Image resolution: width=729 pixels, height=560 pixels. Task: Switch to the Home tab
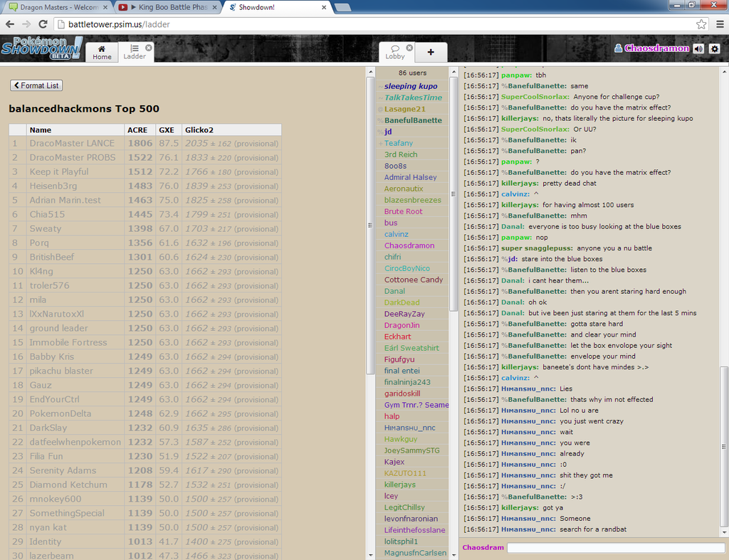point(102,52)
